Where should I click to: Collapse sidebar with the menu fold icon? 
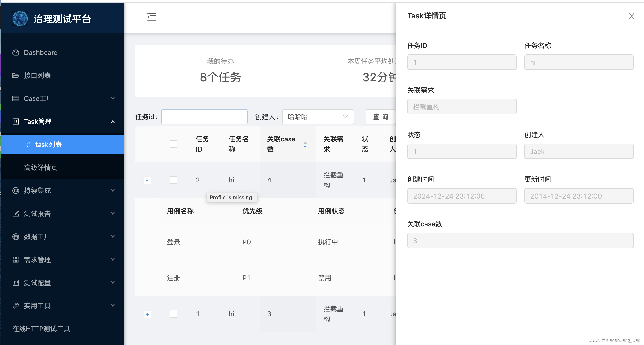[x=152, y=17]
